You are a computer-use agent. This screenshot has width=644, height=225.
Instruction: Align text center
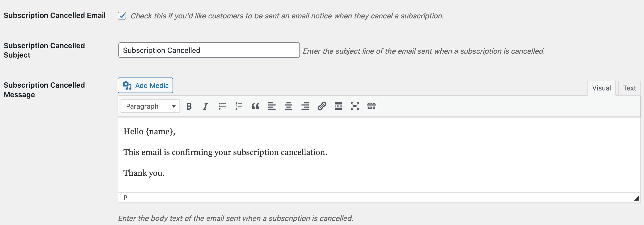pyautogui.click(x=289, y=106)
